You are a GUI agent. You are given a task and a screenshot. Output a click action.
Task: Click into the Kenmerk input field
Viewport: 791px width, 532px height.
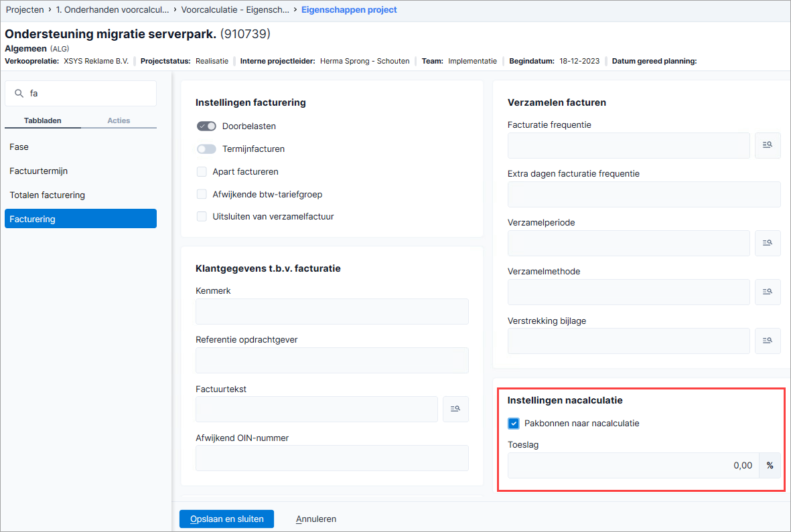332,311
